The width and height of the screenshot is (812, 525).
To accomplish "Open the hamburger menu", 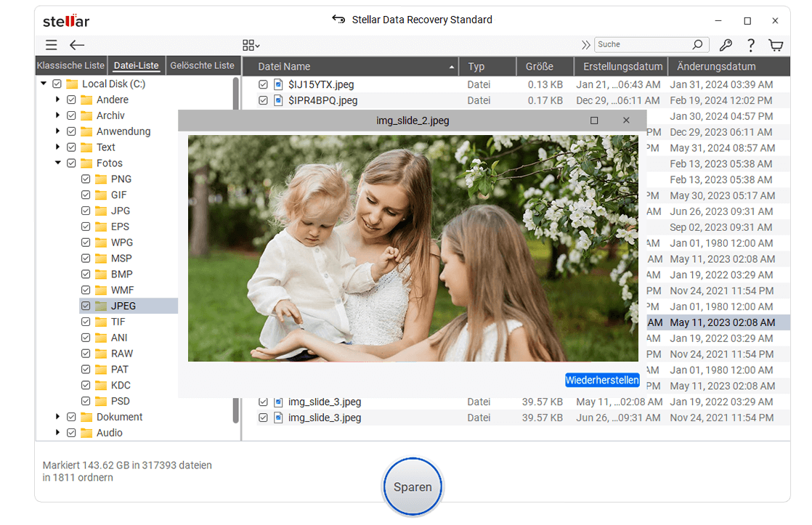I will (51, 44).
